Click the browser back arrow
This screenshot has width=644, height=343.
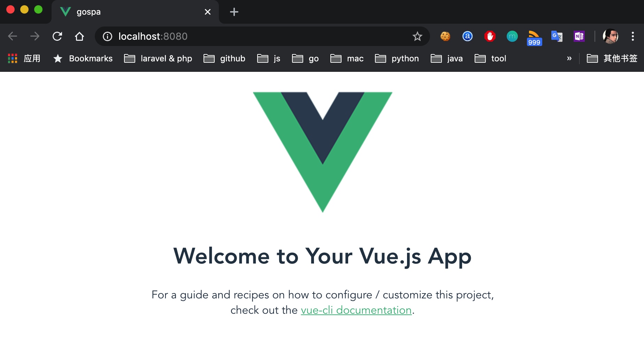(x=13, y=36)
